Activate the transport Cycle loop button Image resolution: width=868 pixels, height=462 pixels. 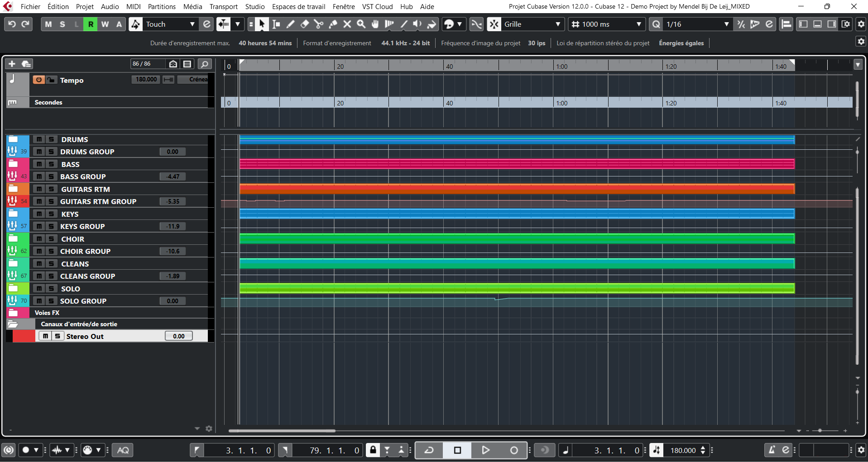tap(429, 450)
